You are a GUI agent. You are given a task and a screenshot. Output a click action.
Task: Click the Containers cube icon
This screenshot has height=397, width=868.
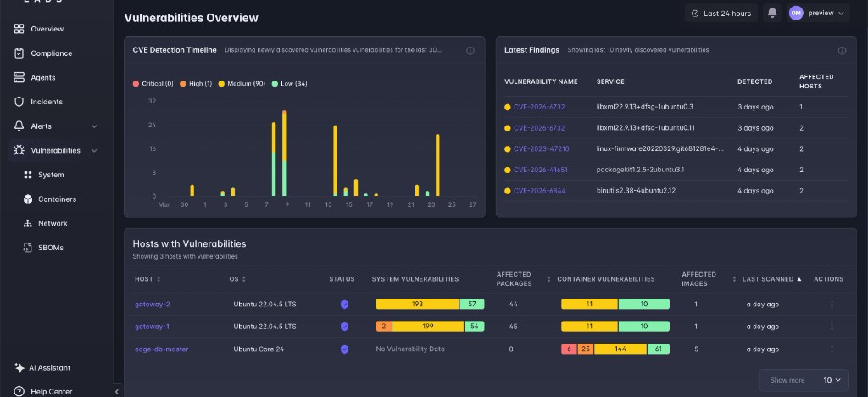click(28, 199)
